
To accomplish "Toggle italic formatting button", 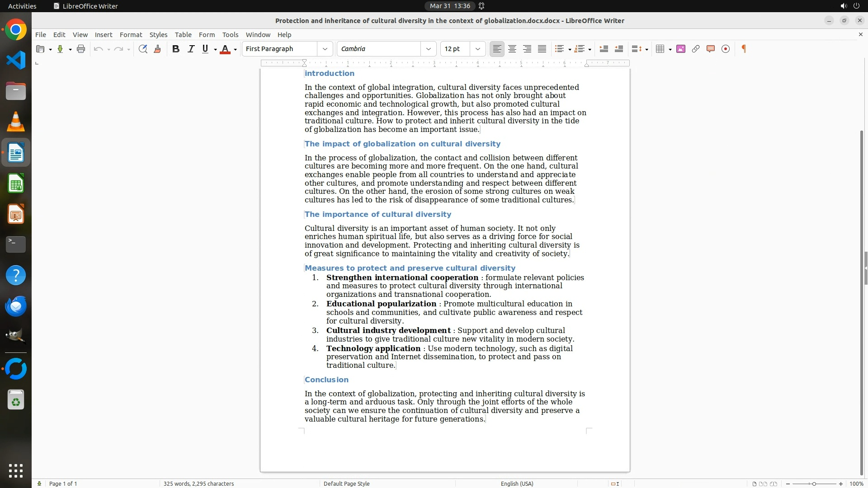I will click(191, 49).
